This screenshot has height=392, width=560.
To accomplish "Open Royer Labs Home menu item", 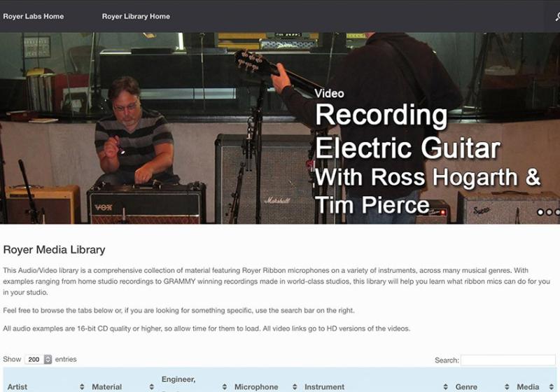I will pyautogui.click(x=34, y=16).
